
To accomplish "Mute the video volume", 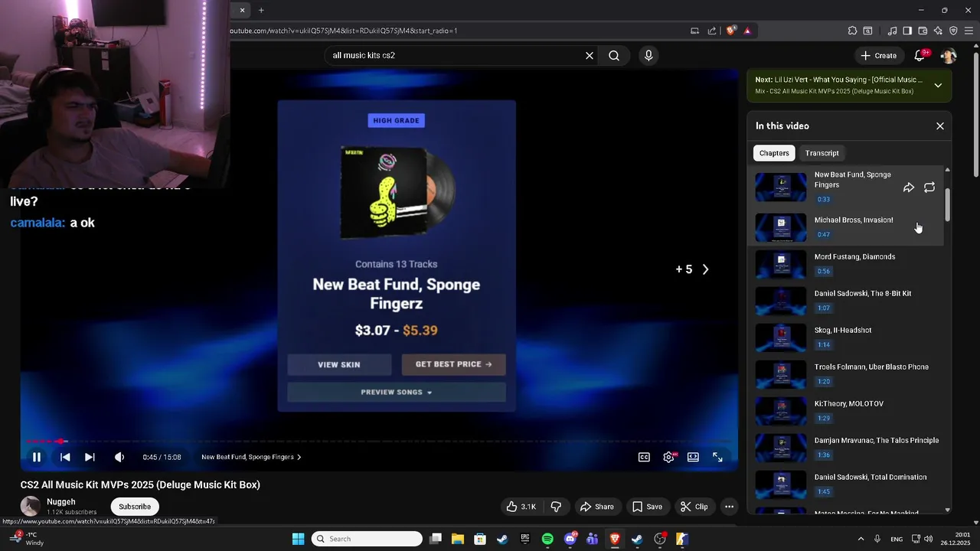I will 119,457.
